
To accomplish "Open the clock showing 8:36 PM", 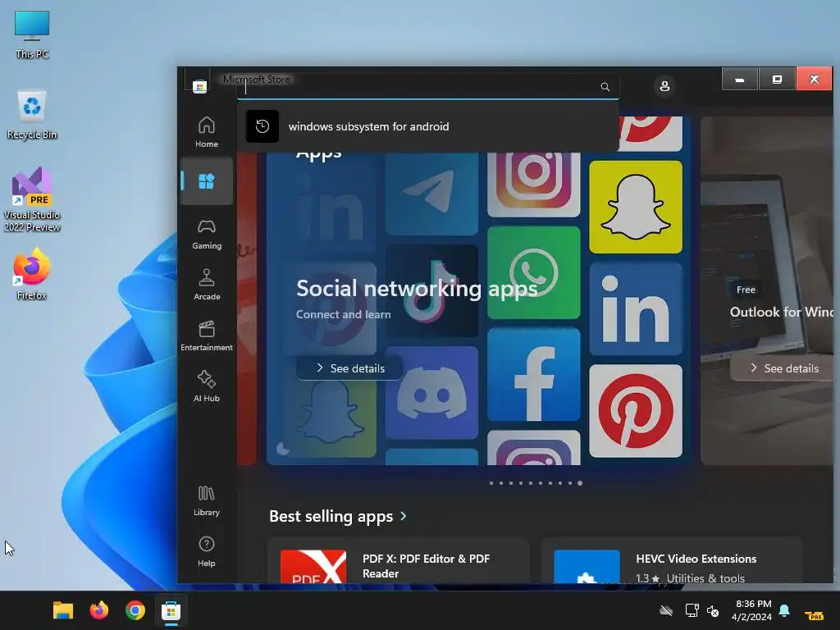I will [x=753, y=610].
